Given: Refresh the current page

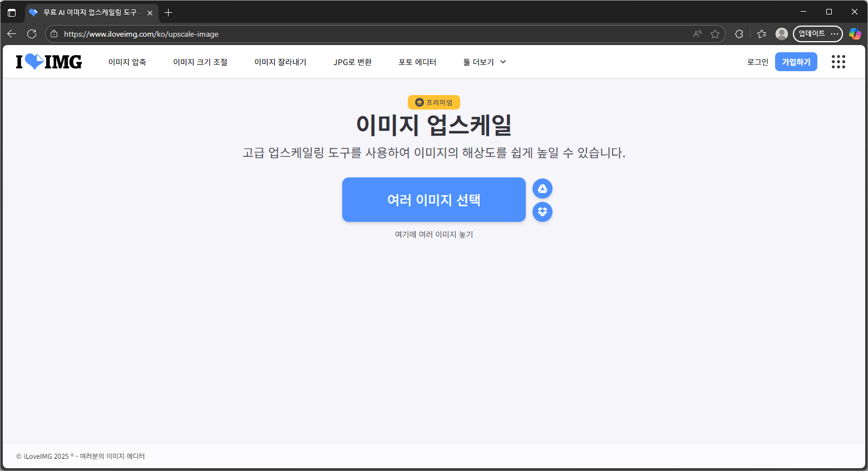Looking at the screenshot, I should 32,34.
